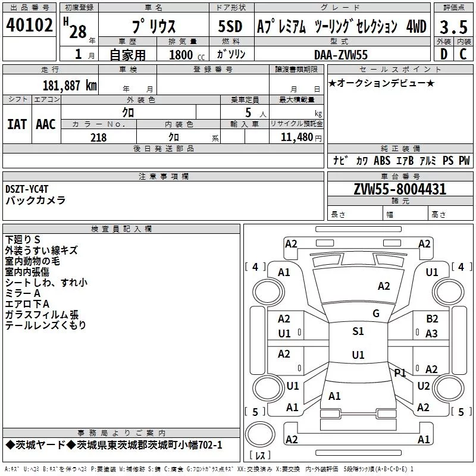
Task: Click the S1 roof damage mark
Action: coord(358,331)
